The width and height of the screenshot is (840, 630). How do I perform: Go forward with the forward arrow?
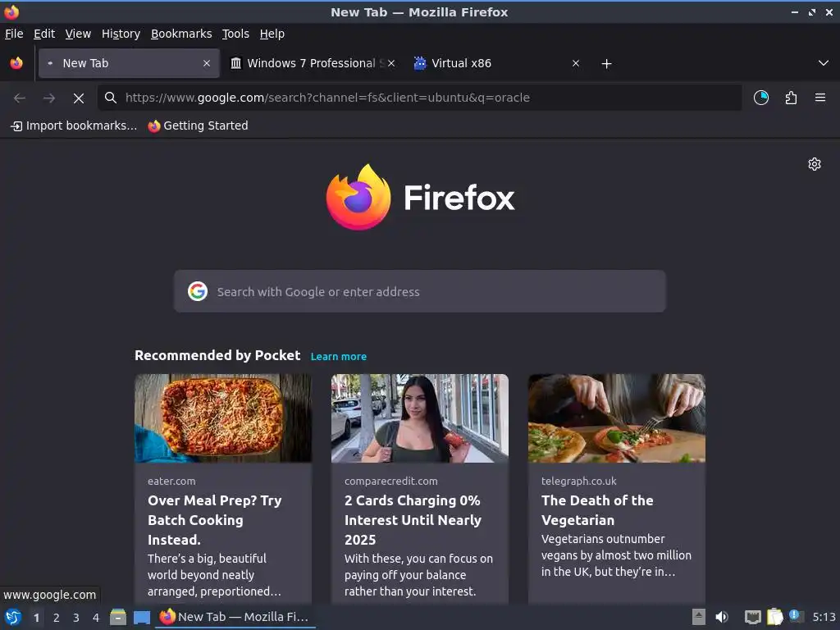[49, 98]
